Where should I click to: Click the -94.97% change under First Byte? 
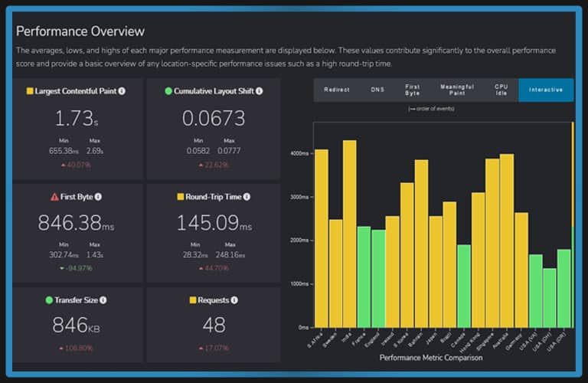76,268
